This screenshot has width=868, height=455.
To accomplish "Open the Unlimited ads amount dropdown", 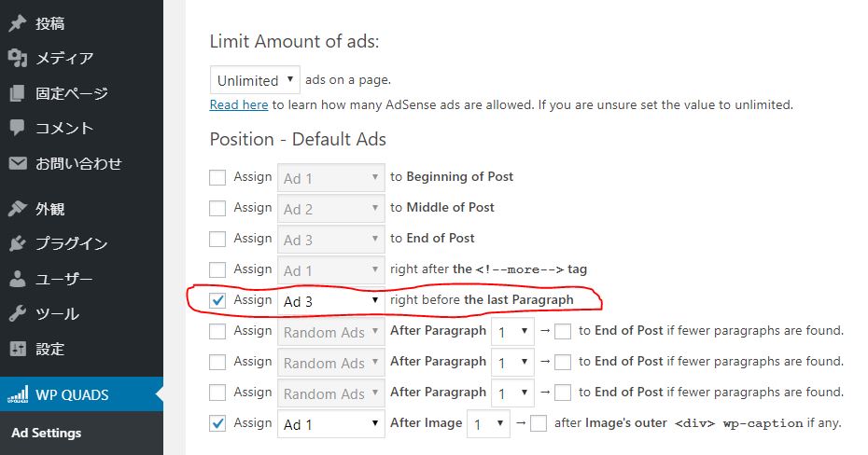I will [x=255, y=80].
